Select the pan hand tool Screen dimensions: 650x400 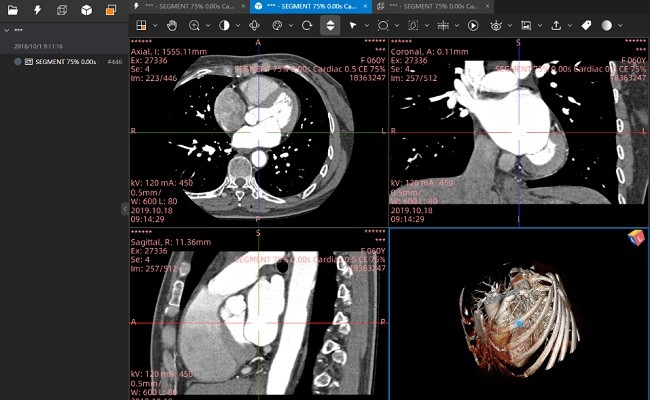pyautogui.click(x=172, y=25)
